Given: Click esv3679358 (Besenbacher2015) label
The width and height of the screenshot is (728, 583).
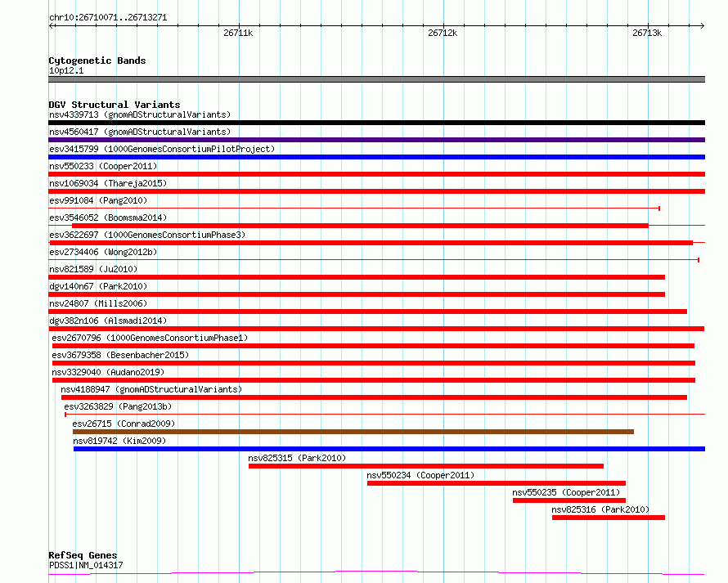Looking at the screenshot, I should coord(120,355).
